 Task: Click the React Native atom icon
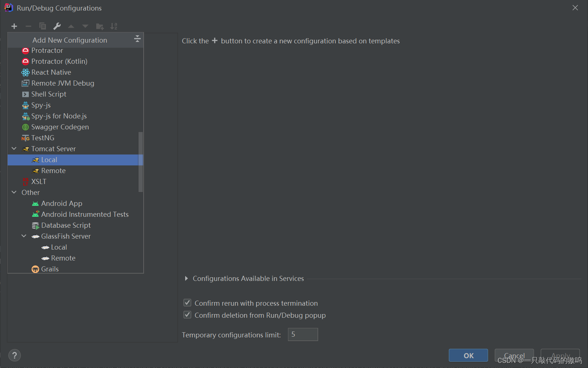pos(26,73)
